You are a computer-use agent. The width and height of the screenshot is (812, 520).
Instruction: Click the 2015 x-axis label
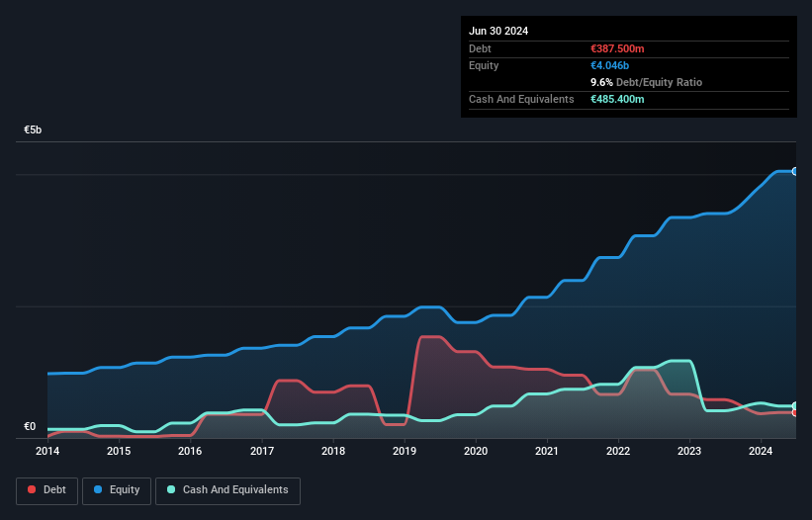click(x=119, y=451)
